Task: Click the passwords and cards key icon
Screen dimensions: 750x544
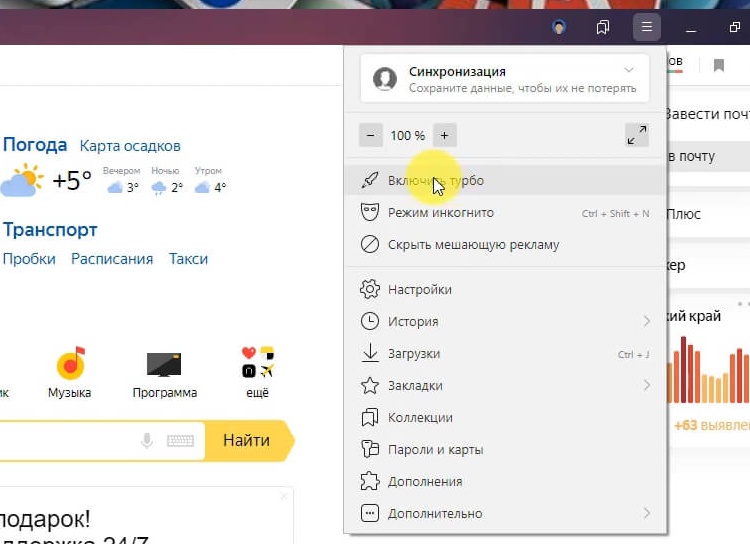Action: (370, 449)
